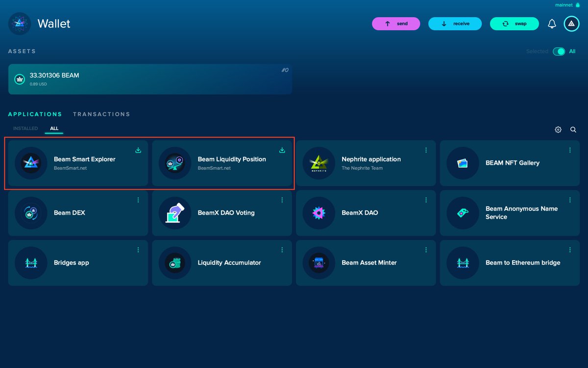Click the Beam Liquidity Position app icon
The width and height of the screenshot is (588, 368).
point(175,163)
